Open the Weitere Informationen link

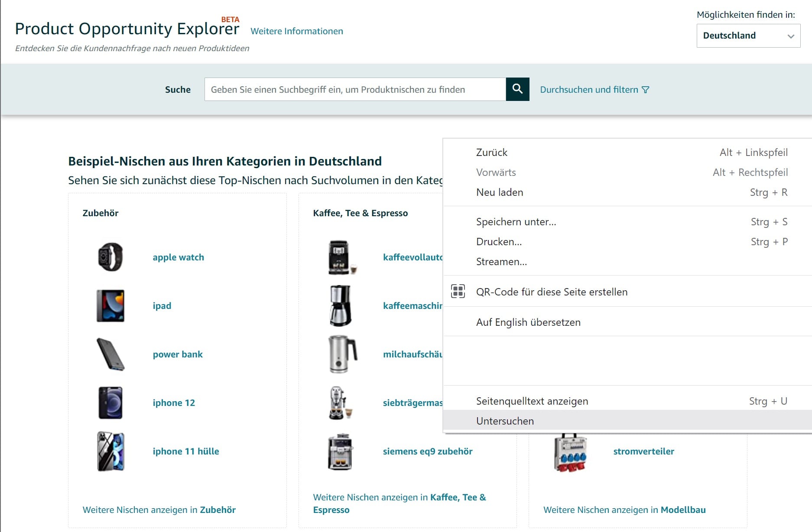click(x=297, y=31)
